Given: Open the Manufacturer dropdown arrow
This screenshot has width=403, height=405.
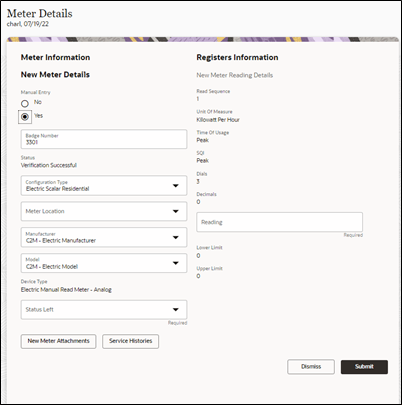Looking at the screenshot, I should 176,237.
